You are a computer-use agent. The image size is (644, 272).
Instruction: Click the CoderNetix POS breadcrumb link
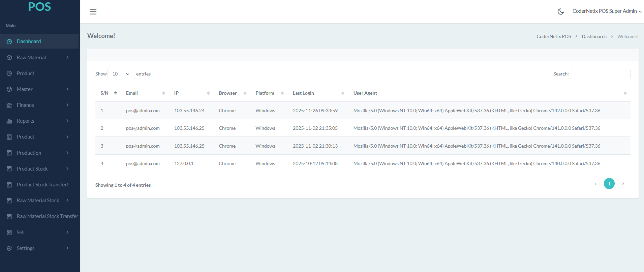[553, 36]
